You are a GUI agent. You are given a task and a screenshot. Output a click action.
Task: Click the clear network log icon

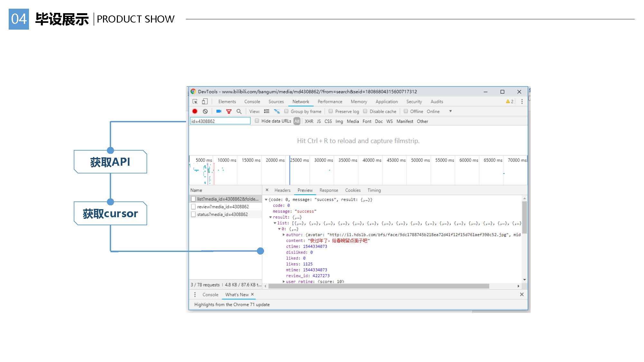pos(205,111)
